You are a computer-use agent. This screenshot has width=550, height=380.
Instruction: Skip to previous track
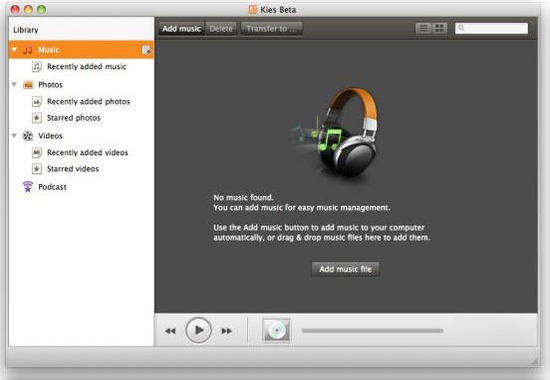pos(170,331)
